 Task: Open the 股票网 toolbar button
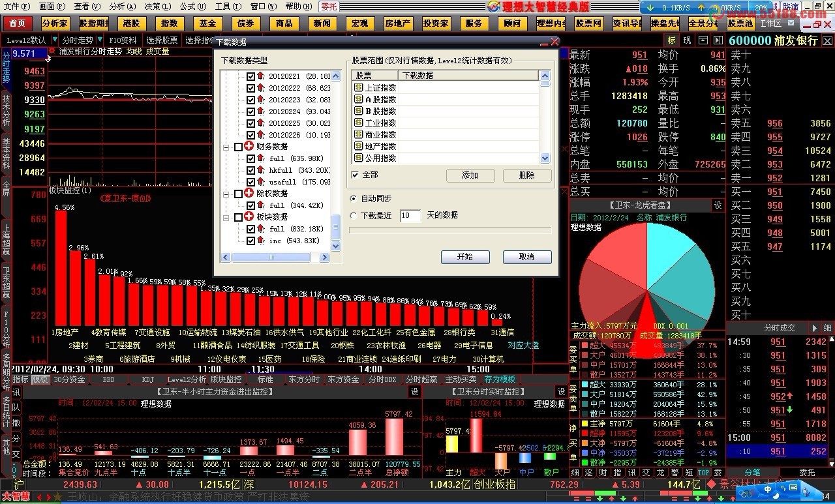pos(588,23)
